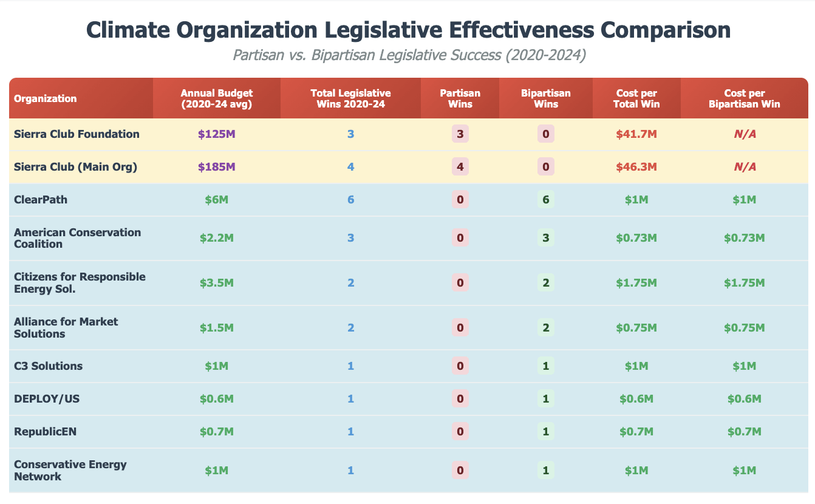Screen dimensions: 815x504
Task: Click the Cost per Total Win header
Action: pos(636,98)
